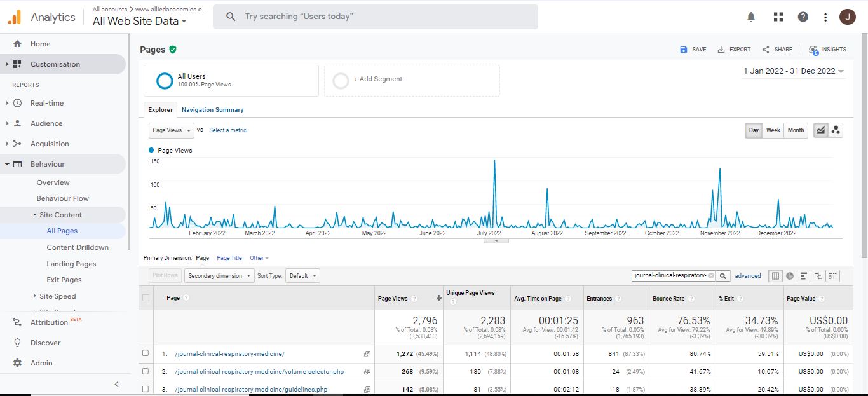
Task: Click the advanced filter link
Action: coord(747,276)
